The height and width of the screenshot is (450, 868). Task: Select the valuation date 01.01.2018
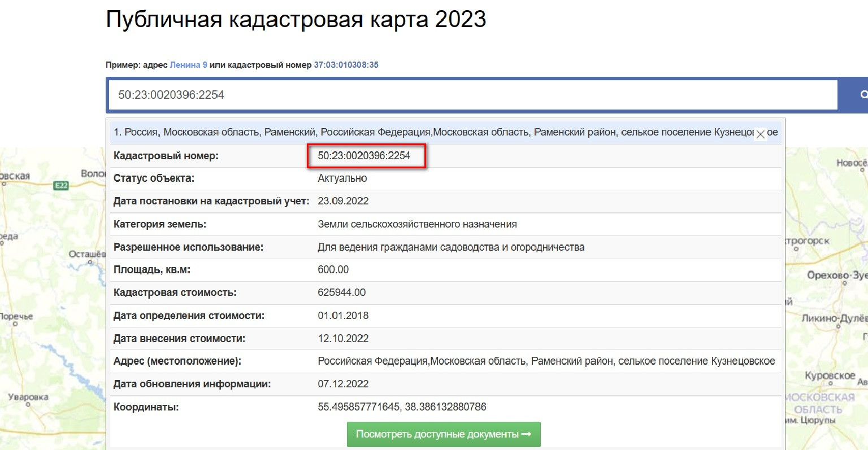[343, 316]
